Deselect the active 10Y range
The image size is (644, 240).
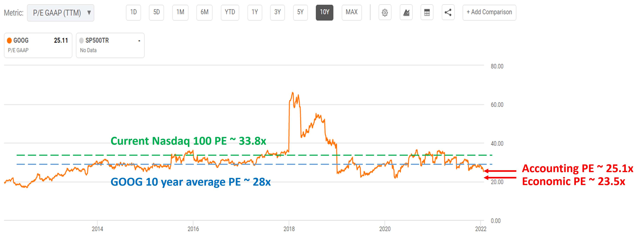point(325,12)
